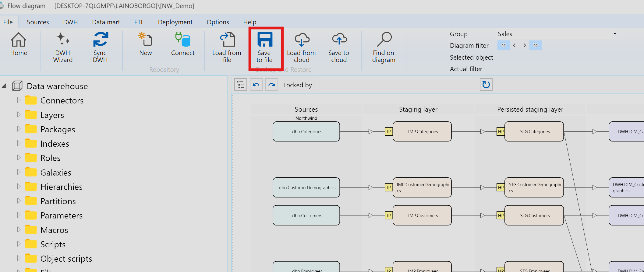The image size is (644, 272).
Task: Expand the Hierarchies folder
Action: tap(19, 186)
